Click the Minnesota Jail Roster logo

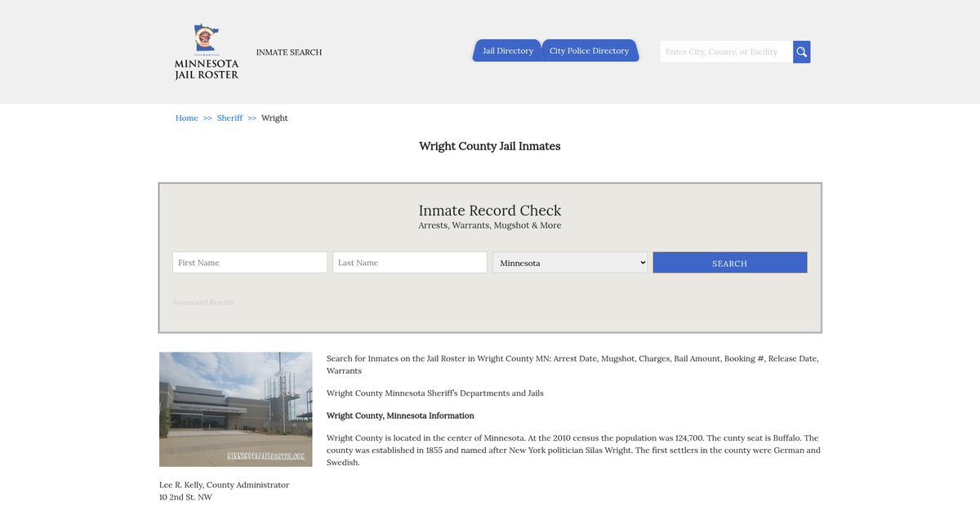[207, 51]
